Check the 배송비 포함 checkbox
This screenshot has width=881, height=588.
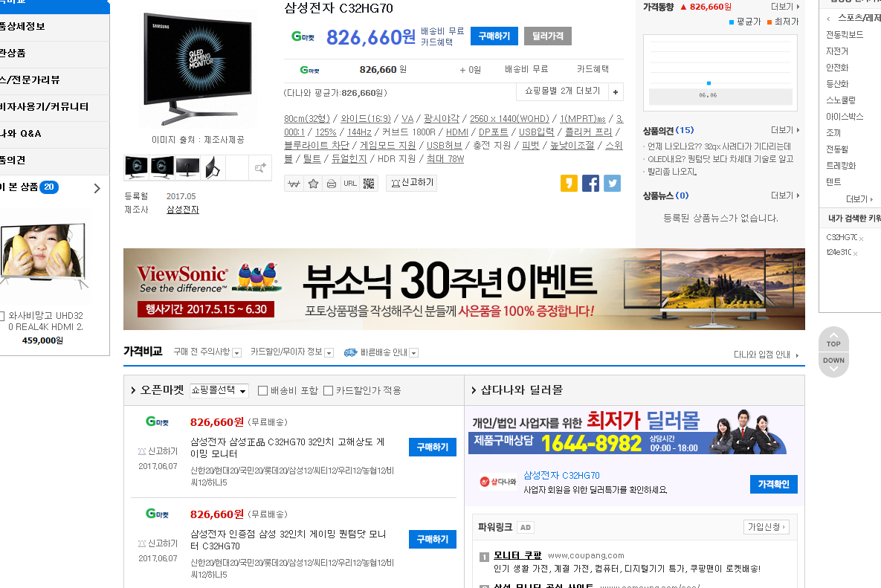click(x=262, y=390)
